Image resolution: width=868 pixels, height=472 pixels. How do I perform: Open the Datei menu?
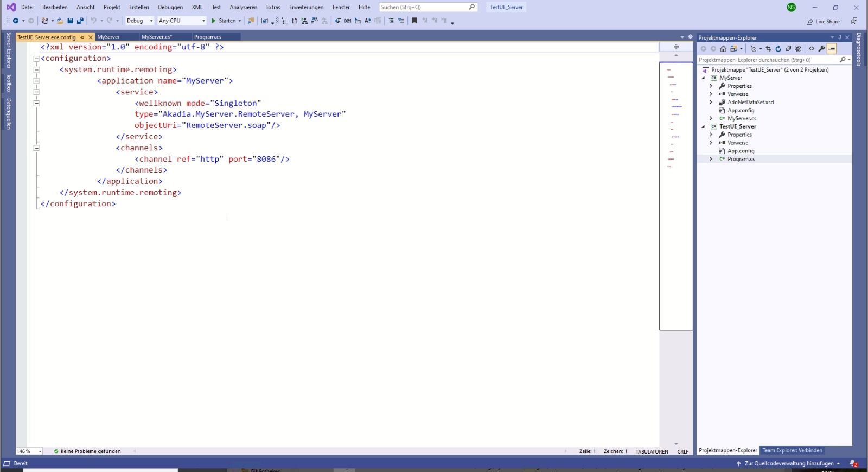pyautogui.click(x=27, y=7)
